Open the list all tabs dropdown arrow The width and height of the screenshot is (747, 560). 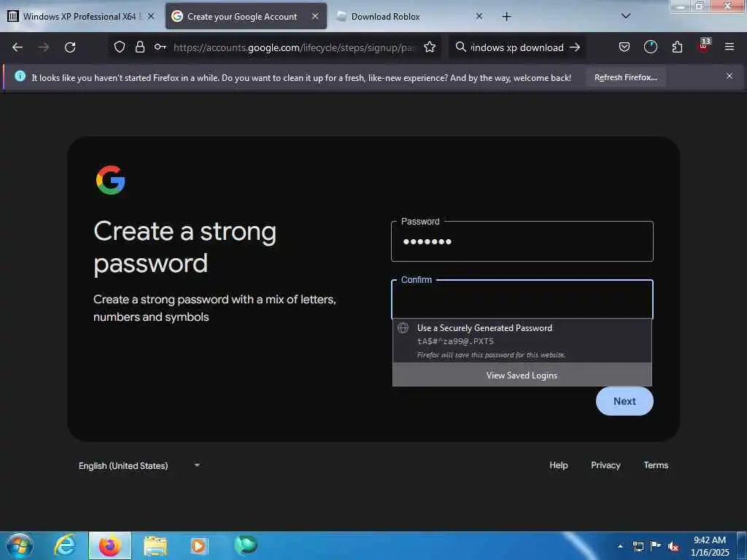click(626, 17)
